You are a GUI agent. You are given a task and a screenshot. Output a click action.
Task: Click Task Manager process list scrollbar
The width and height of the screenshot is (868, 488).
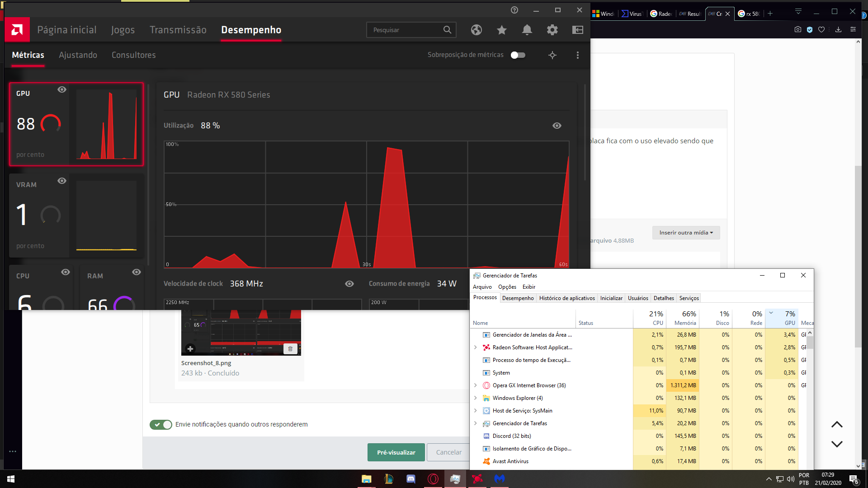(810, 342)
